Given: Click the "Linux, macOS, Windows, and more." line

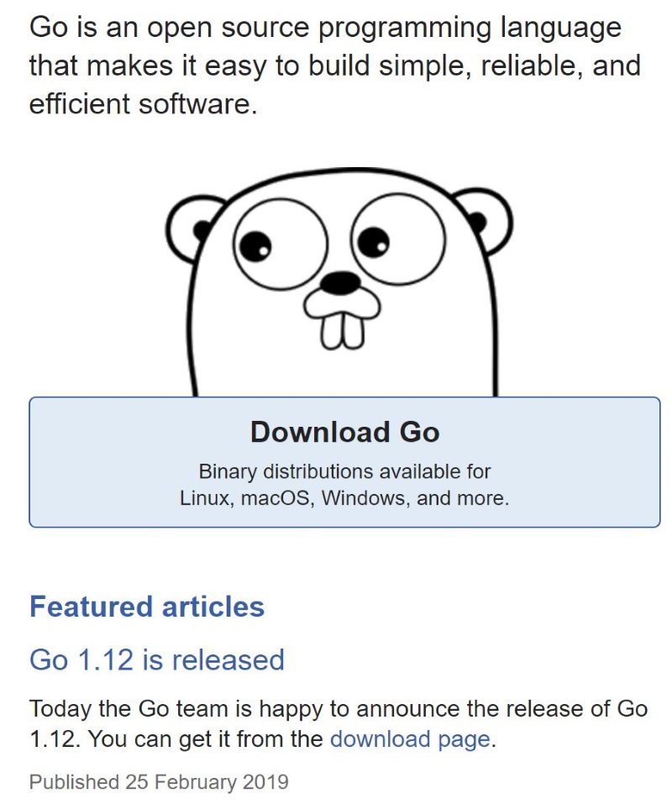Looking at the screenshot, I should 344,497.
